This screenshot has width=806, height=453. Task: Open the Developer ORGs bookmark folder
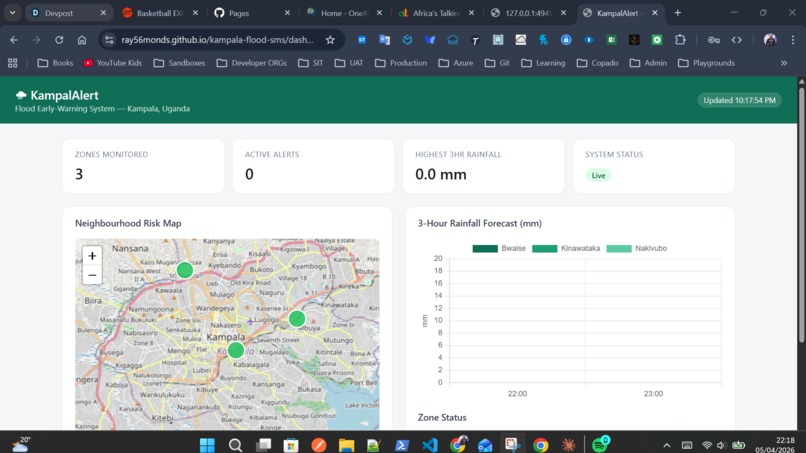click(251, 63)
